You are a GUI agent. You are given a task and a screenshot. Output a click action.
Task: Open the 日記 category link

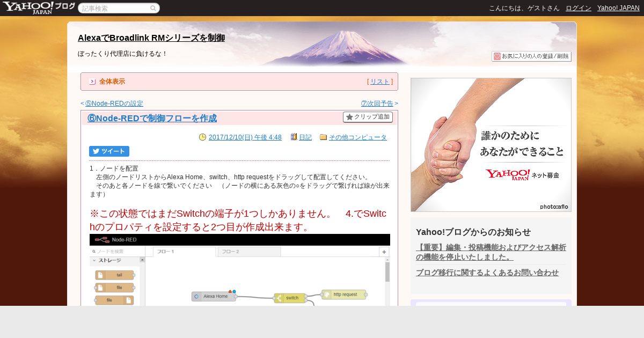305,137
